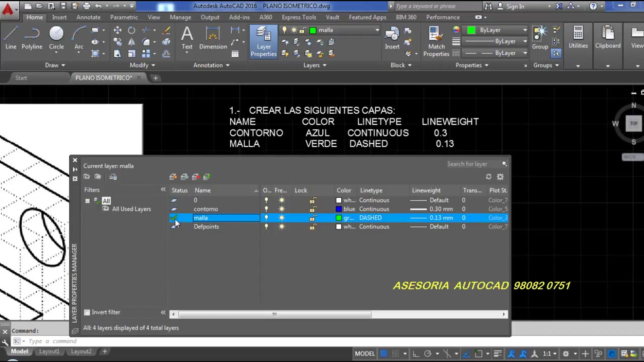Open the current layer dropdown showing malla

[377, 30]
